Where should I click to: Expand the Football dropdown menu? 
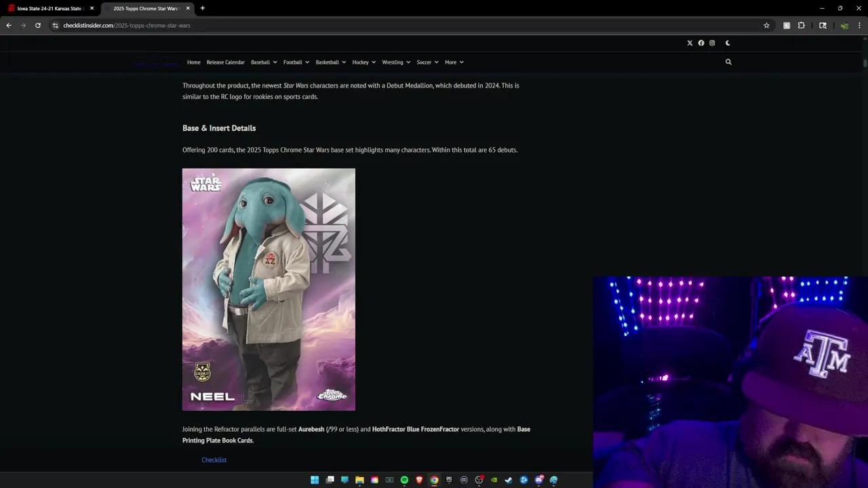[x=296, y=62]
